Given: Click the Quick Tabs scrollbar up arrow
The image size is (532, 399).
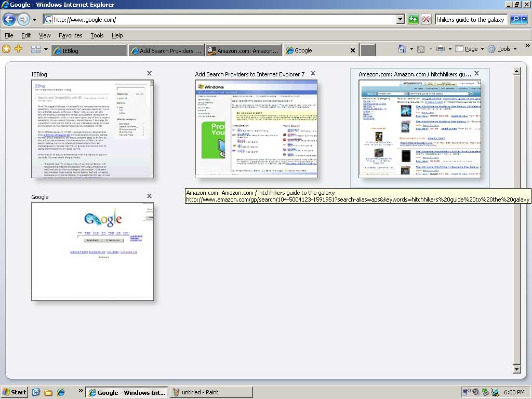Looking at the screenshot, I should (517, 71).
